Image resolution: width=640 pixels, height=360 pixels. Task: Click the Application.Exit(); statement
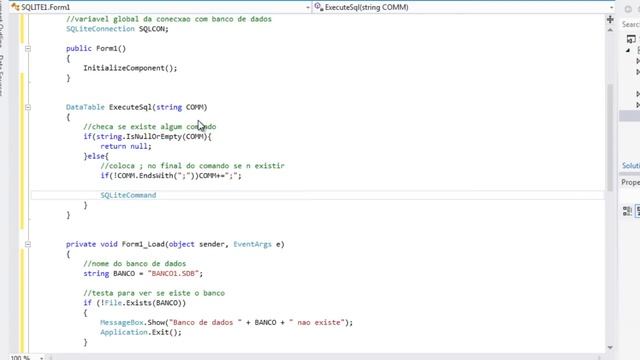(x=141, y=333)
